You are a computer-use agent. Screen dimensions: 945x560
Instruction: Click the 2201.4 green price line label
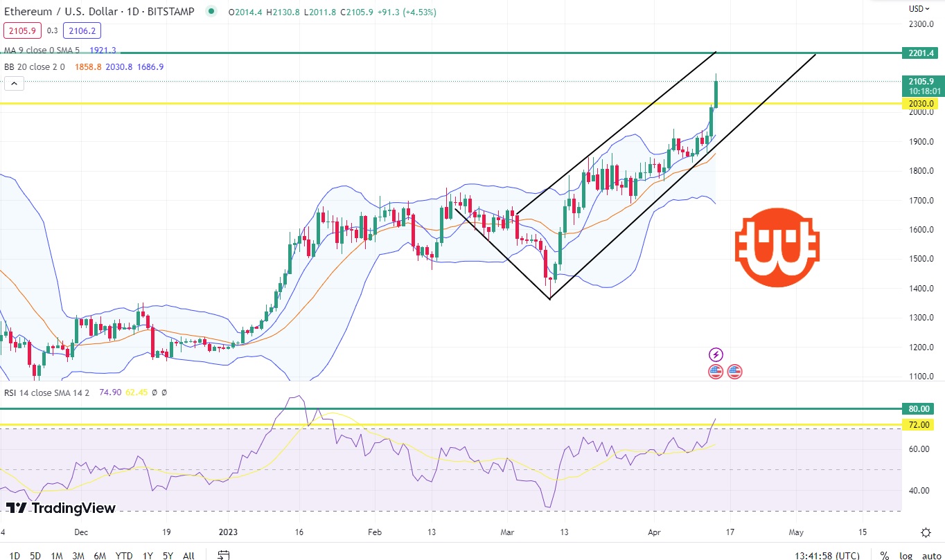pyautogui.click(x=921, y=53)
